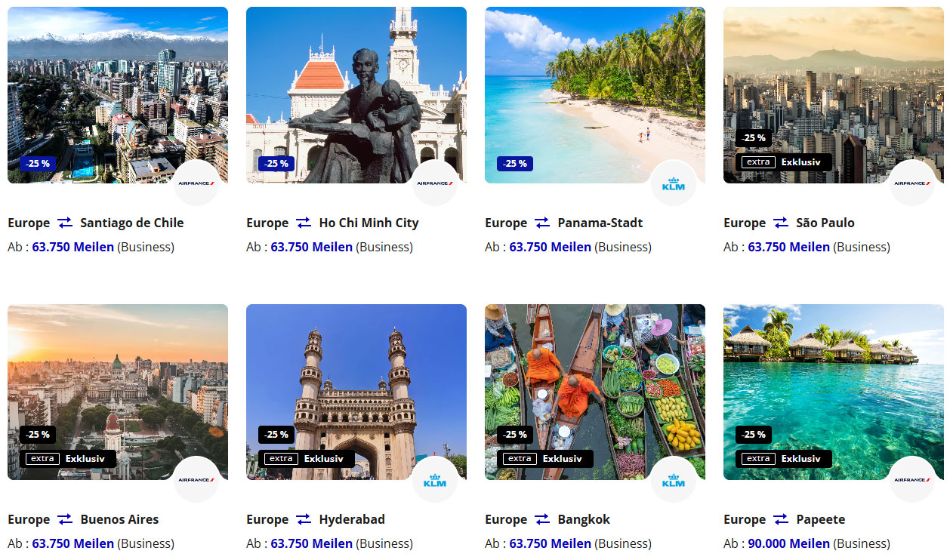Click the KLM logo on Hyderabad card
Screen dimensions: 950x560
click(435, 479)
